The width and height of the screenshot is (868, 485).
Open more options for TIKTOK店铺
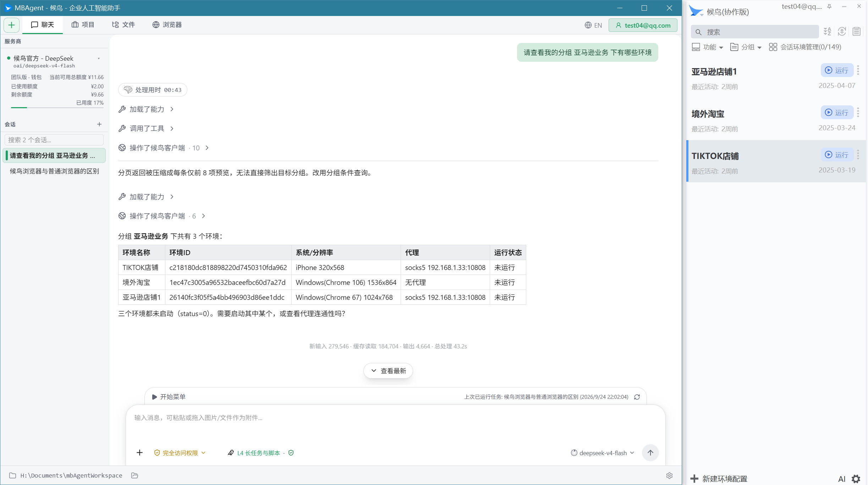pyautogui.click(x=858, y=155)
